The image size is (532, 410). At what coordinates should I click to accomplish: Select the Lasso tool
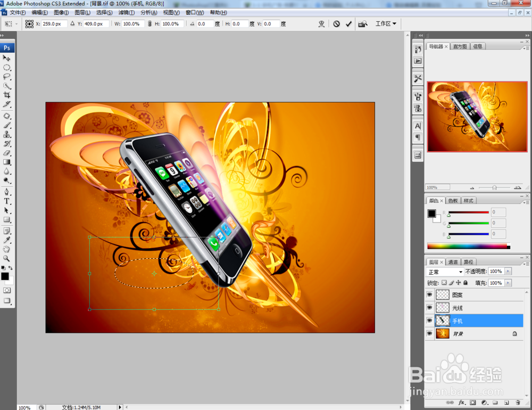[x=6, y=77]
